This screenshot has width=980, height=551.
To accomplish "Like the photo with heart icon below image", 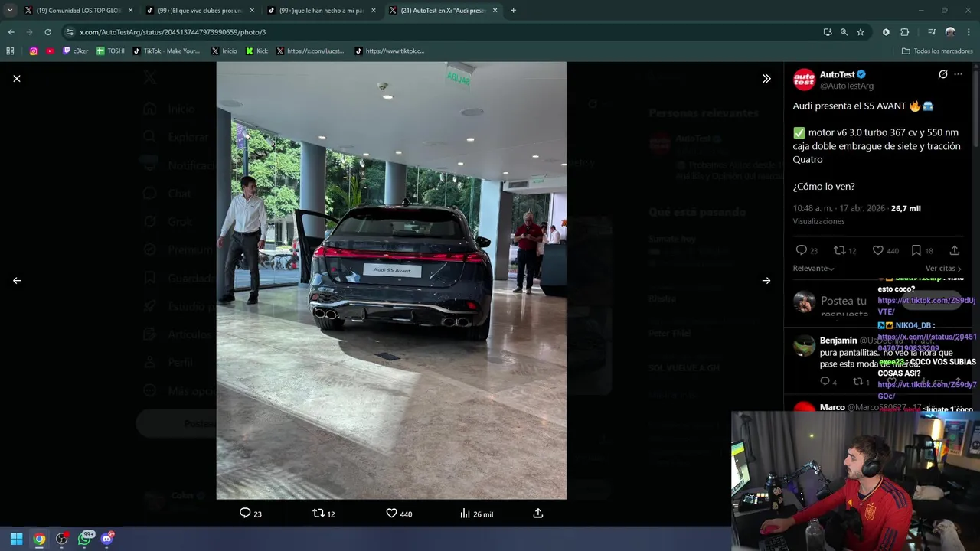I will (x=391, y=514).
